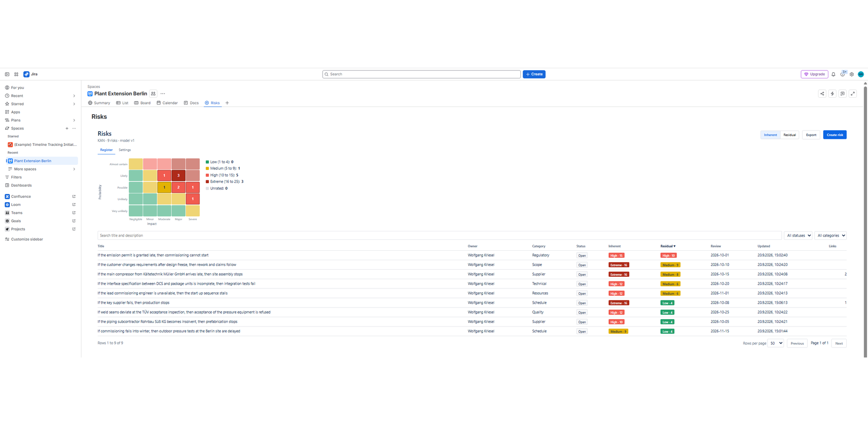Open the All categories filter dropdown

[x=831, y=235]
